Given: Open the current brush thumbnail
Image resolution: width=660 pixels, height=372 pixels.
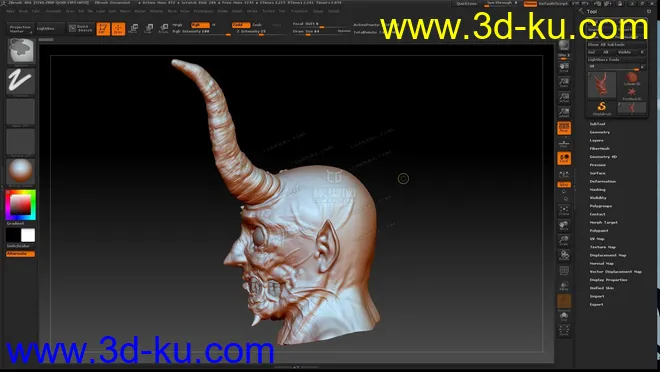Looking at the screenshot, I should 21,51.
